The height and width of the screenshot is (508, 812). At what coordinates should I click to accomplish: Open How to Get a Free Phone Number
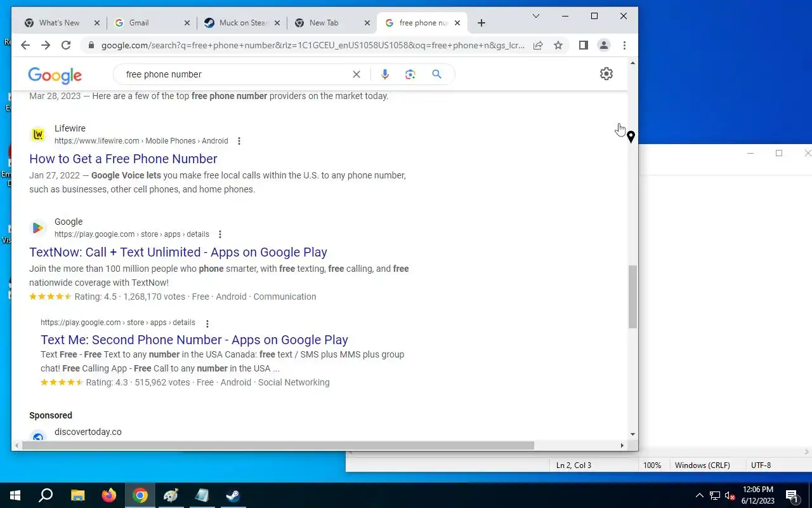[123, 159]
